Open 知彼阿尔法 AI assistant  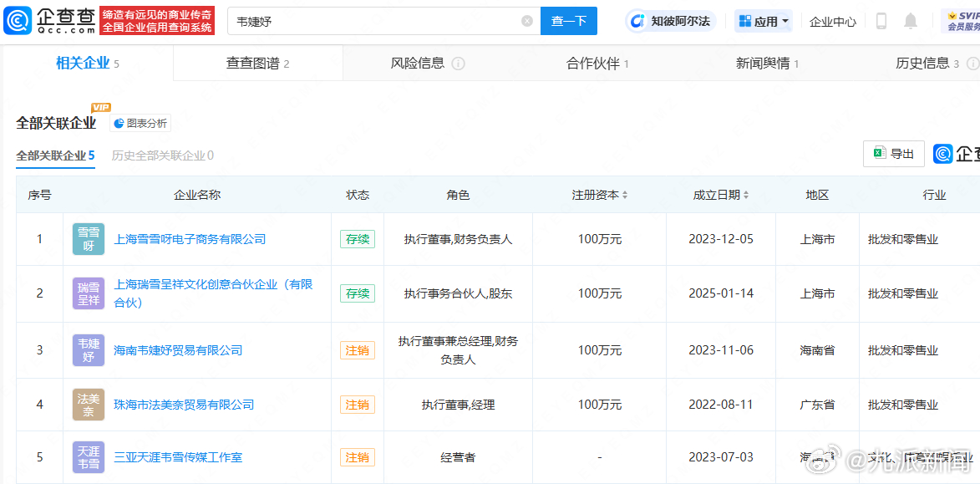click(x=671, y=21)
